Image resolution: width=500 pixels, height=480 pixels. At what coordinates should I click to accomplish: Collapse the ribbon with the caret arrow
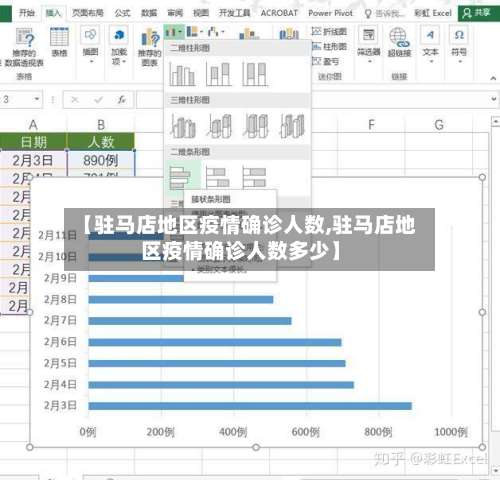click(x=493, y=78)
